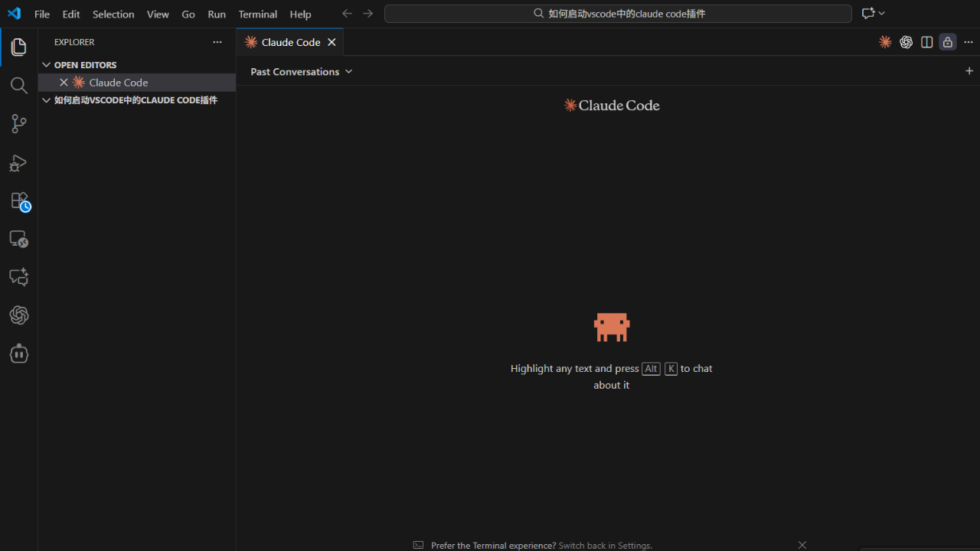
Task: Open the Run and Debug view
Action: [19, 162]
